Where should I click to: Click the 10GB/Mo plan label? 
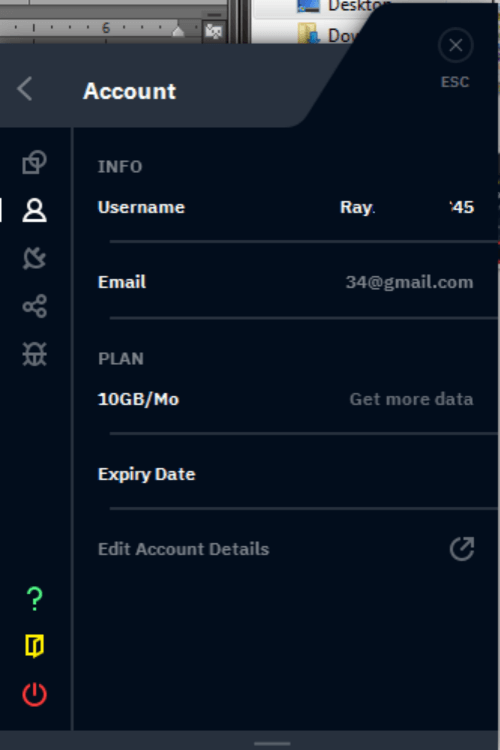point(138,399)
